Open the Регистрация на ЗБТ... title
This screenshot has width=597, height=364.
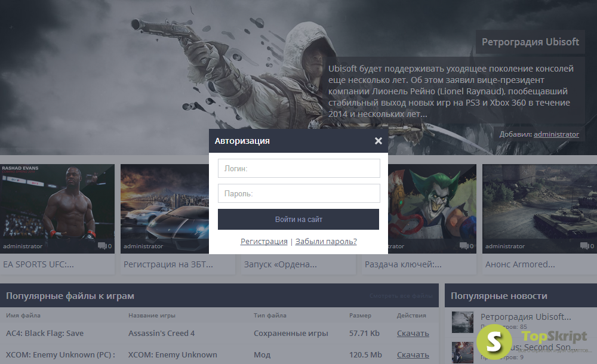point(168,264)
